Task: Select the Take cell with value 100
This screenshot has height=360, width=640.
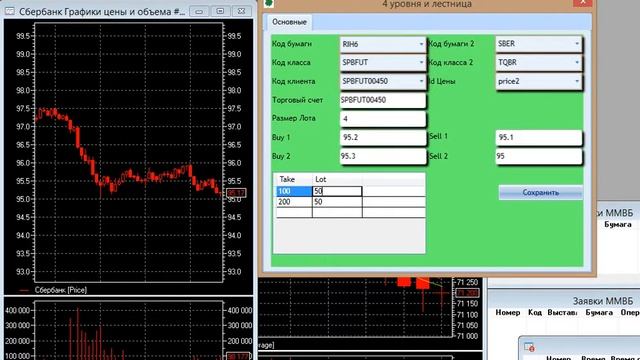Action: [294, 191]
